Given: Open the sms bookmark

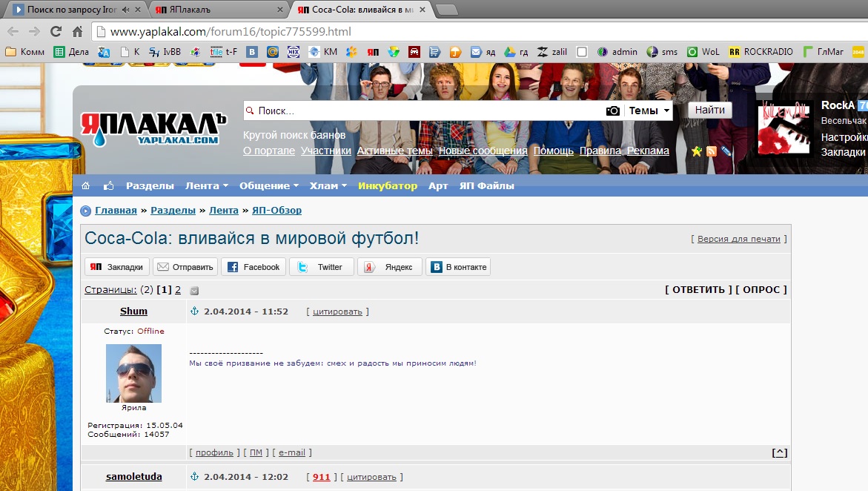Looking at the screenshot, I should click(x=662, y=51).
